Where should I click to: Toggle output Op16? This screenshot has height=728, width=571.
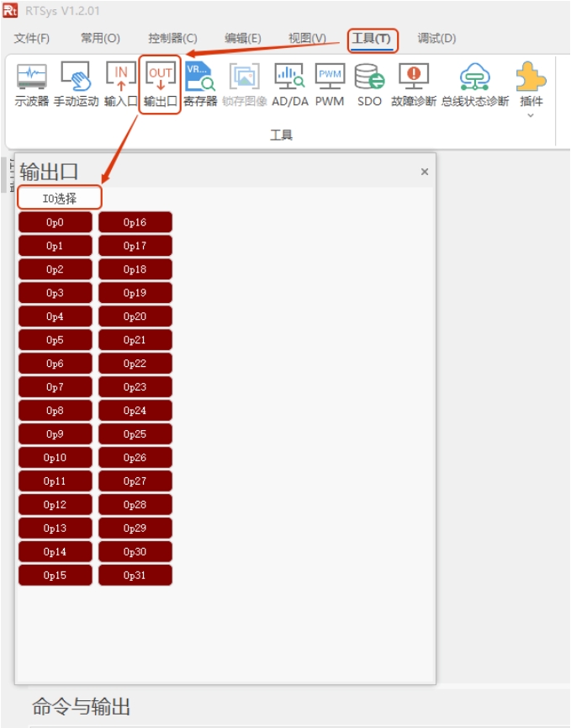tap(135, 222)
